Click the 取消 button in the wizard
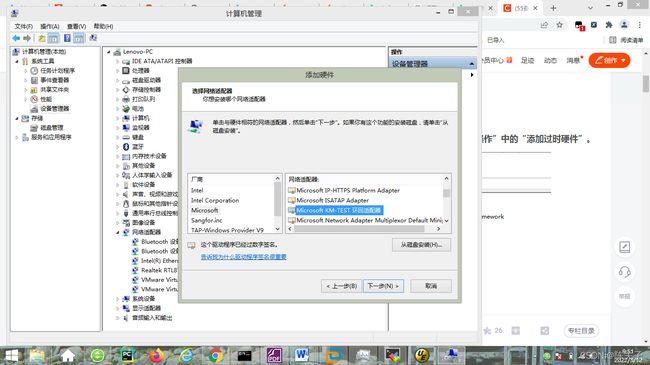 tap(431, 286)
